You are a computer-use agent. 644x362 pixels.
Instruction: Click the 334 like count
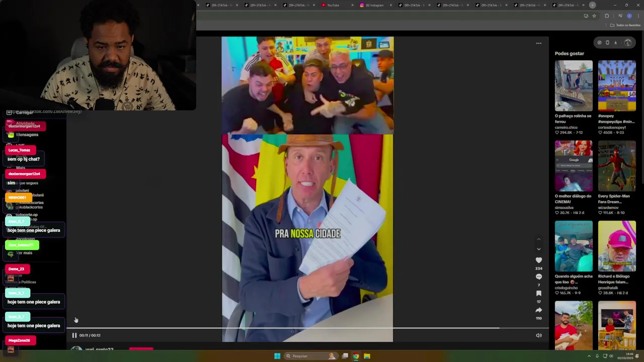click(538, 268)
